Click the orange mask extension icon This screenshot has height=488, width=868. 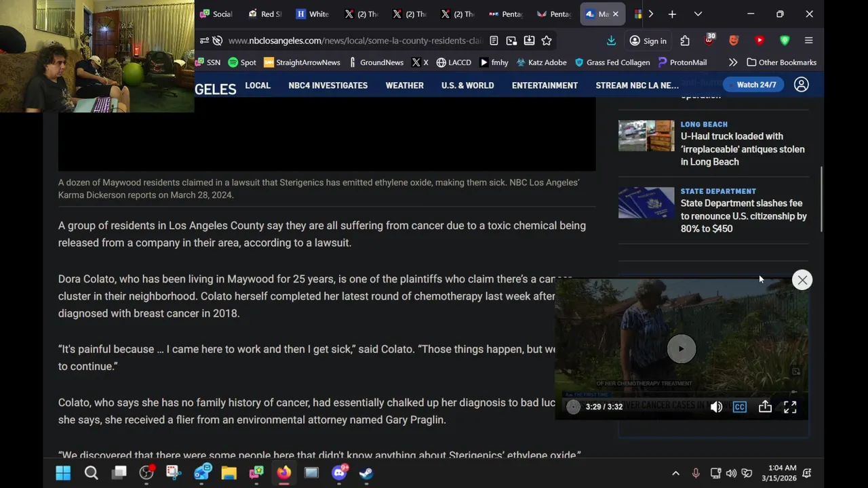[734, 41]
